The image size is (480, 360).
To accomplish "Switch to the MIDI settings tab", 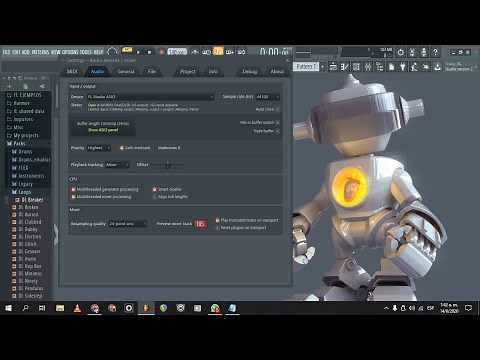I will coord(72,71).
